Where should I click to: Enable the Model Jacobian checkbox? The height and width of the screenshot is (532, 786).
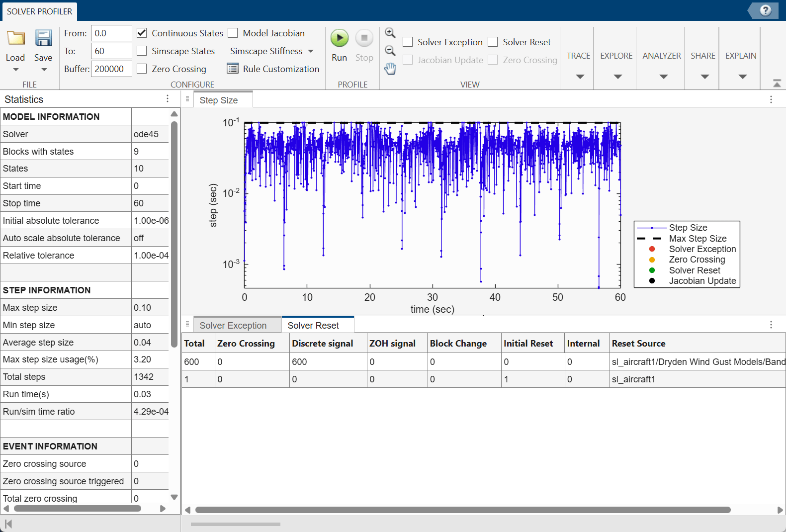[x=233, y=33]
